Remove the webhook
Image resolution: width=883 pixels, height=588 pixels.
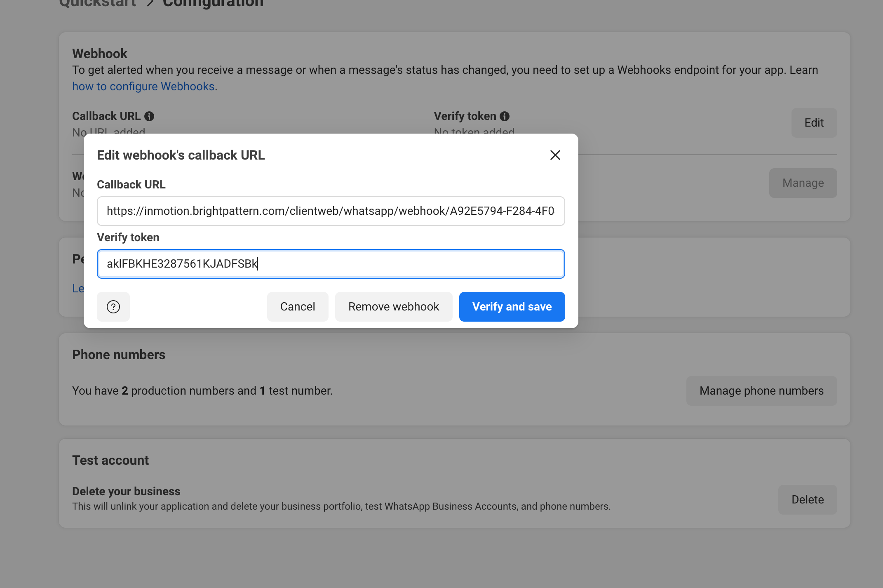coord(393,306)
